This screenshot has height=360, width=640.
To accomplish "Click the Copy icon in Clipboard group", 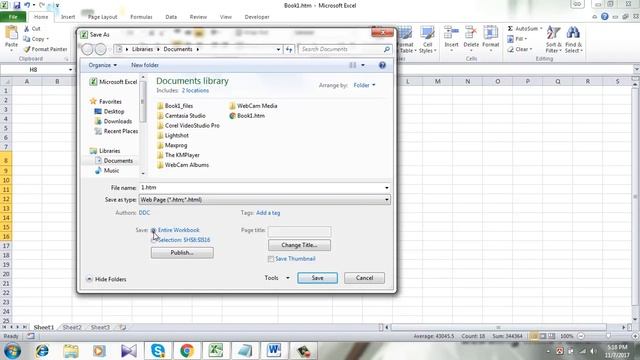I will [x=27, y=39].
